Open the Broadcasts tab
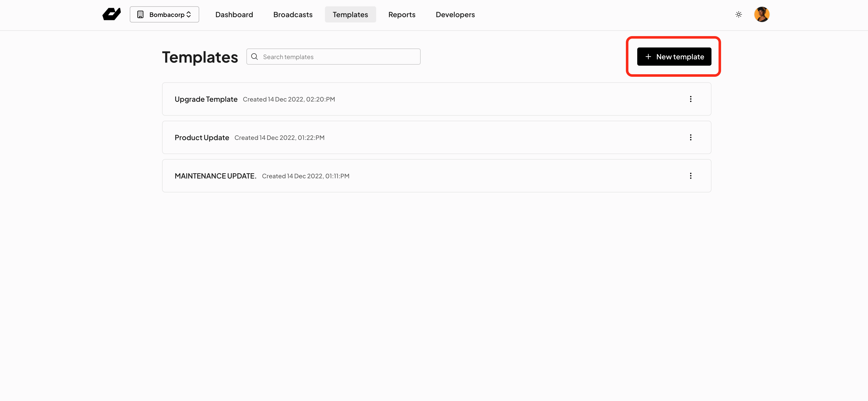The image size is (868, 401). pyautogui.click(x=292, y=14)
